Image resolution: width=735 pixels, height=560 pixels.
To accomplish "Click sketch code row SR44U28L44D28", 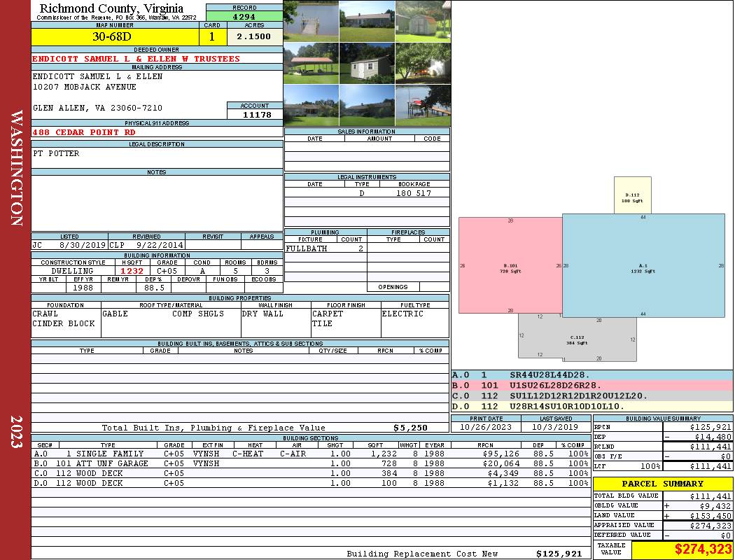I will [591, 375].
